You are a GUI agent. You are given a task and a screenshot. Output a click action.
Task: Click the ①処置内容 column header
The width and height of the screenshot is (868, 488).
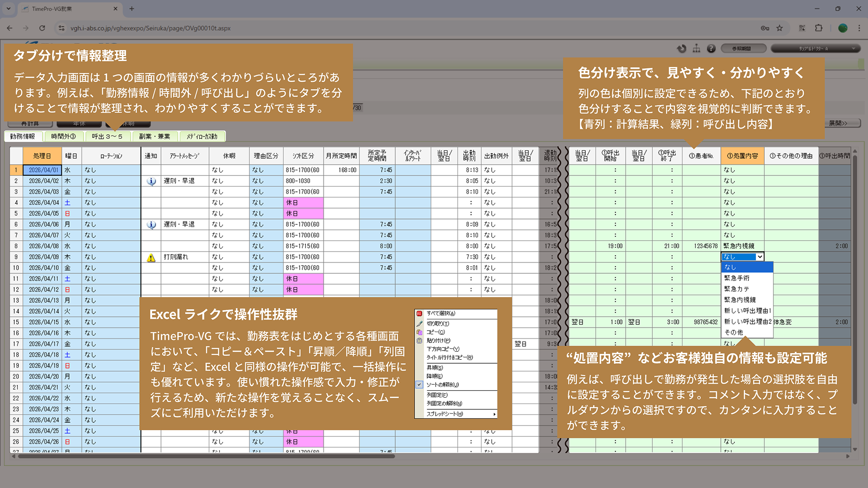click(x=742, y=156)
